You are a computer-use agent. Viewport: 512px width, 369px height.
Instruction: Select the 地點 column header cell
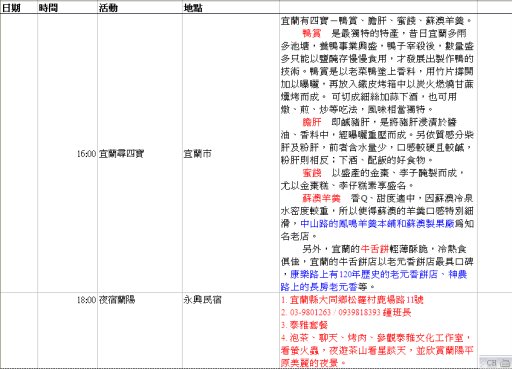pos(231,7)
